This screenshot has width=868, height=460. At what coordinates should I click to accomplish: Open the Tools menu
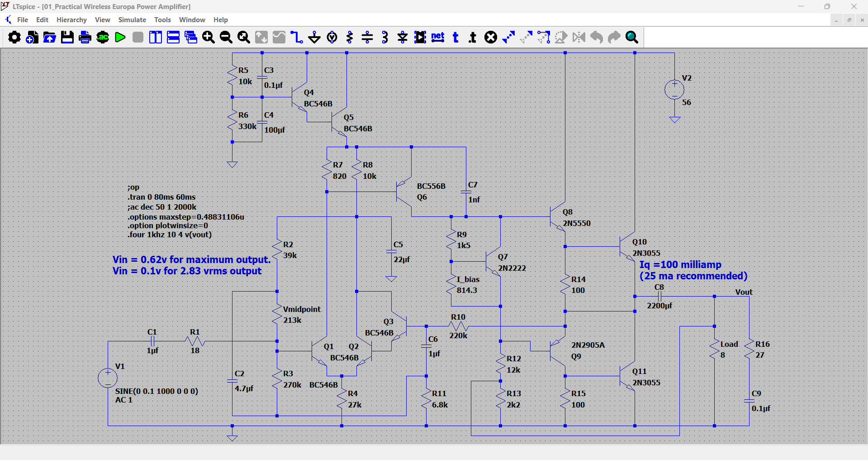(162, 20)
